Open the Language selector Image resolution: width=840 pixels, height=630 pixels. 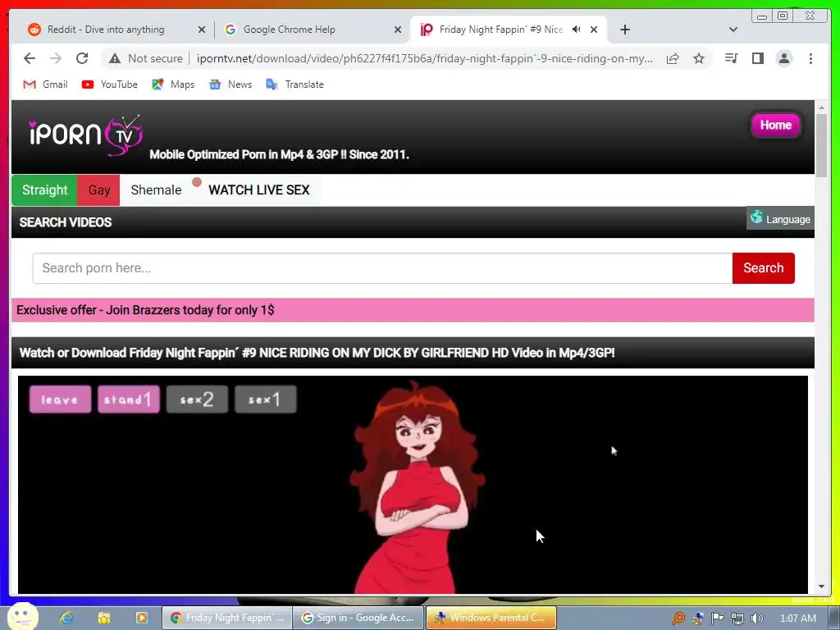[781, 218]
